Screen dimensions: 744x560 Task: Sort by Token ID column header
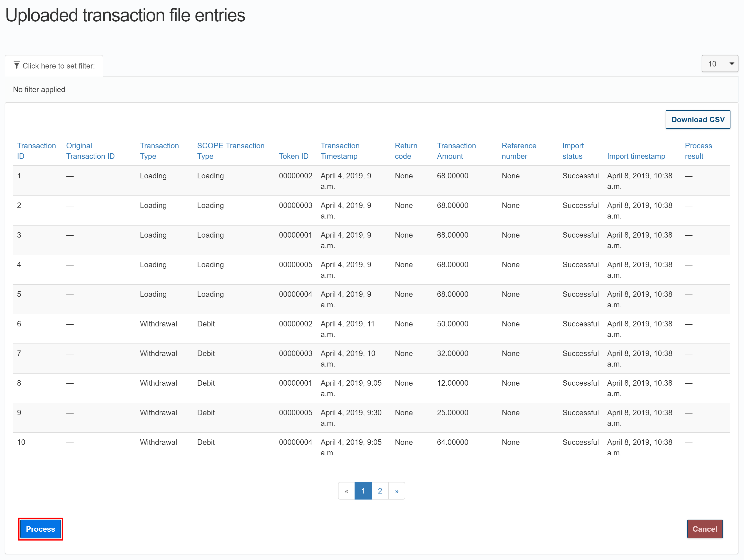(x=293, y=156)
